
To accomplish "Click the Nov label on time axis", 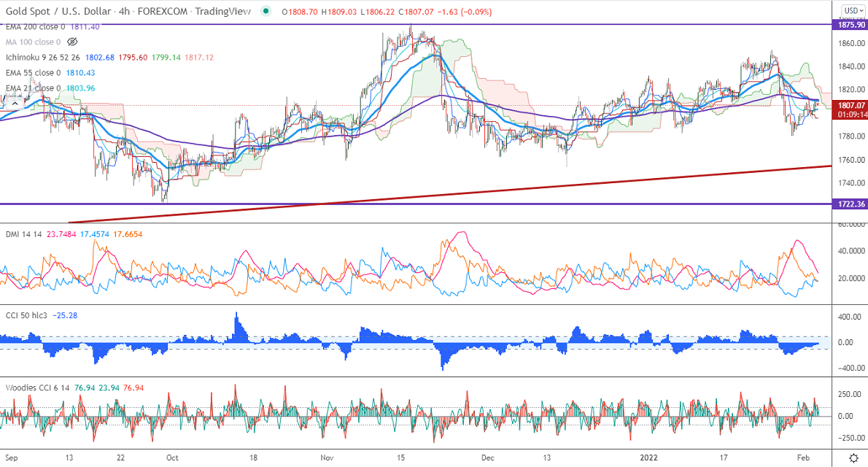I will pyautogui.click(x=328, y=458).
